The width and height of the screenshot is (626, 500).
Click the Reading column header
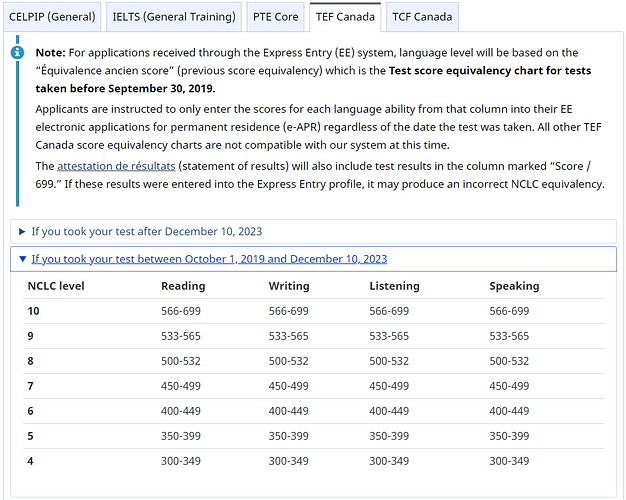pos(183,286)
